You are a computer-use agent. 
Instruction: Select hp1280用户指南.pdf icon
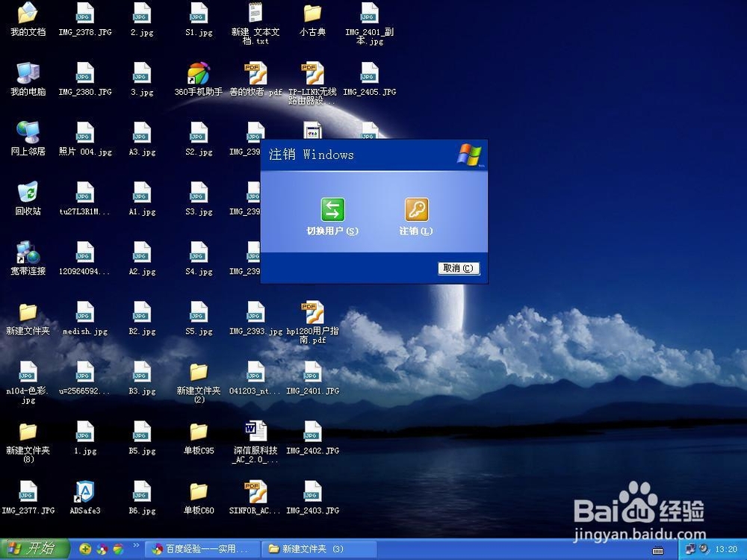coord(312,312)
